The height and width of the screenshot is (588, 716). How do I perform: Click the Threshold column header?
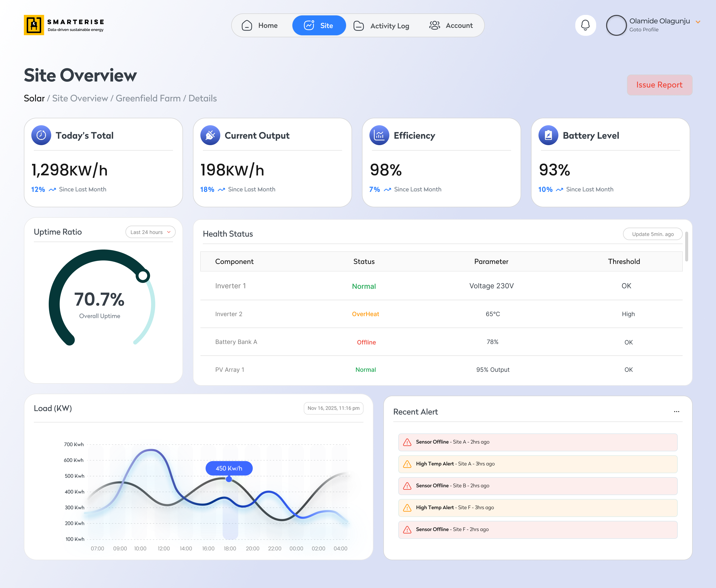pyautogui.click(x=624, y=261)
